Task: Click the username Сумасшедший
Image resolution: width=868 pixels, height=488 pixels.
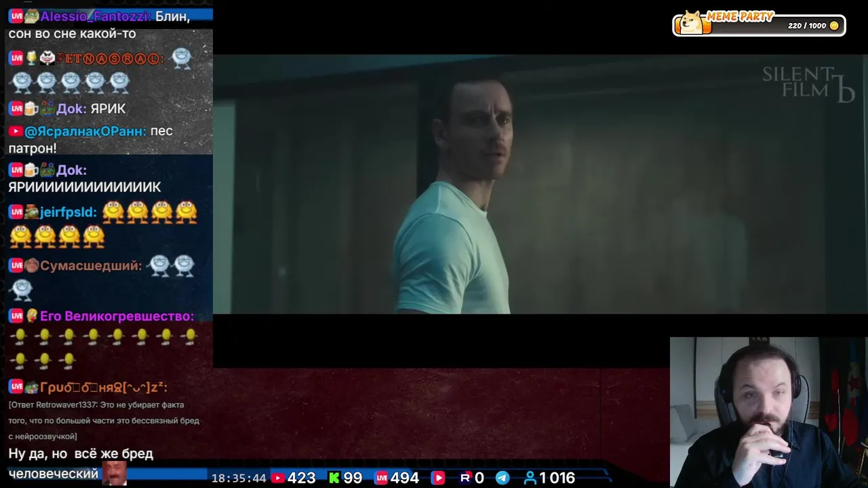Action: 91,266
